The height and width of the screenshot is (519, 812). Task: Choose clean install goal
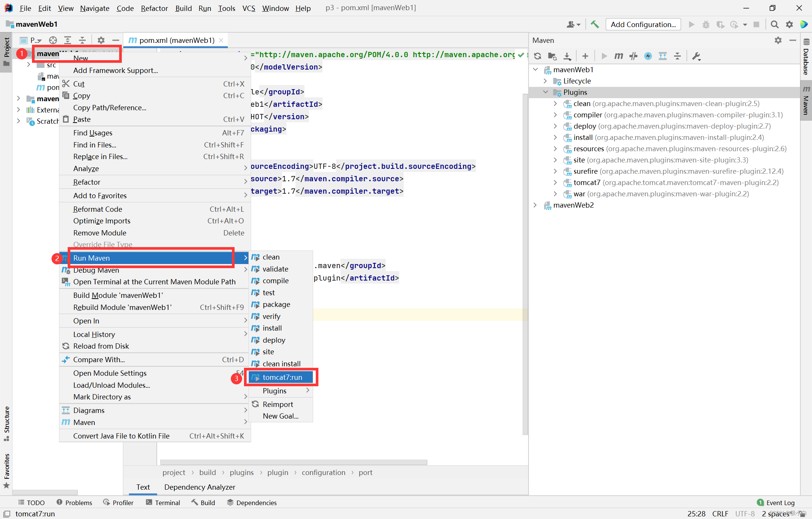coord(281,364)
